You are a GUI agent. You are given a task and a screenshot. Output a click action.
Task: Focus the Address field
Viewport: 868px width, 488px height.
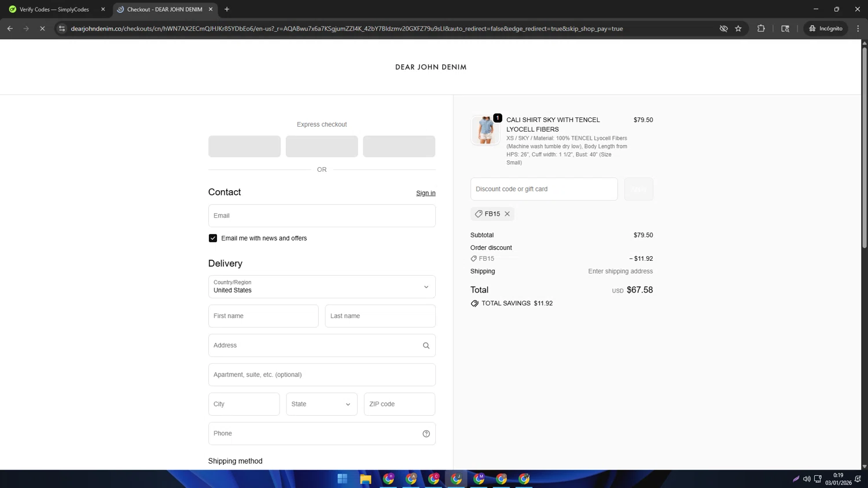click(x=322, y=346)
